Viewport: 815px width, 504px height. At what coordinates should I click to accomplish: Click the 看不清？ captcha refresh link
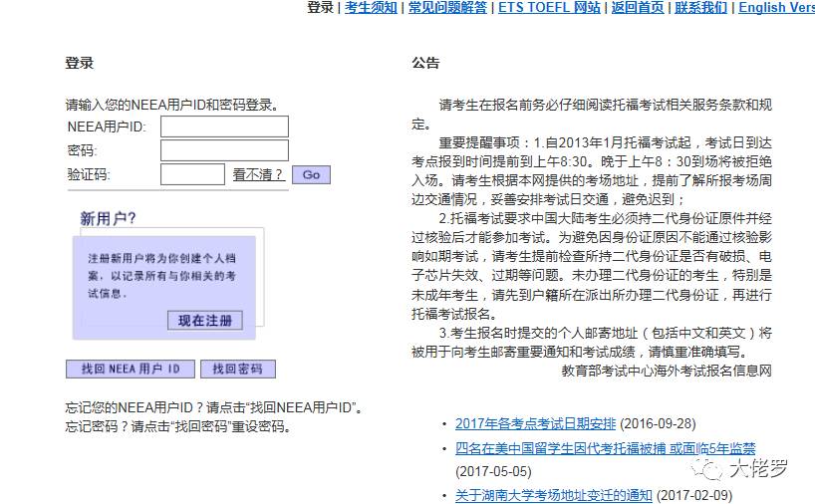coord(258,174)
